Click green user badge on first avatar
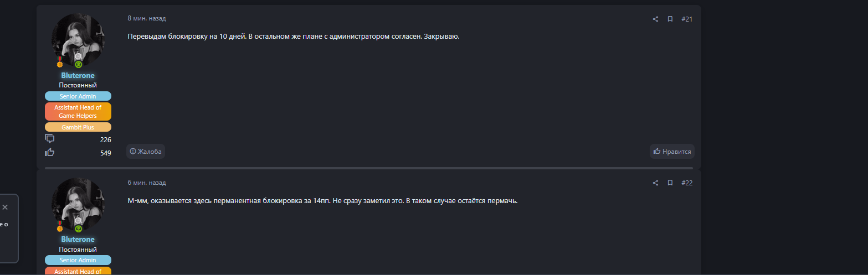 point(78,64)
